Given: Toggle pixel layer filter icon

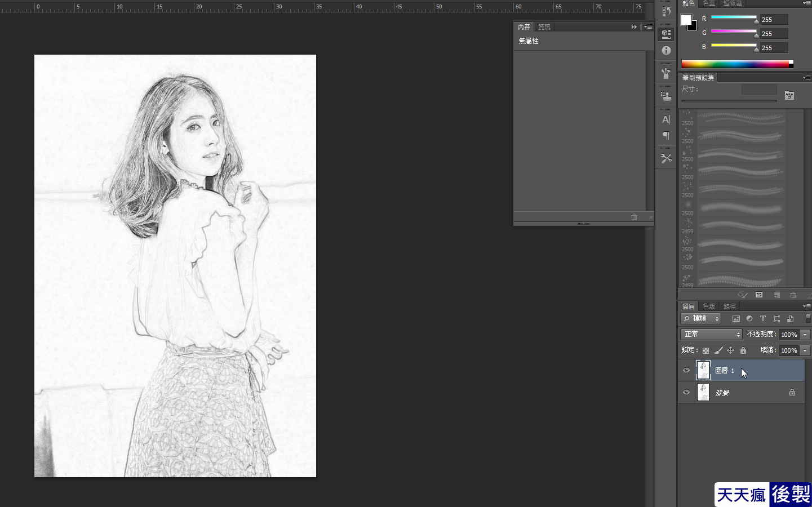Looking at the screenshot, I should click(x=736, y=318).
